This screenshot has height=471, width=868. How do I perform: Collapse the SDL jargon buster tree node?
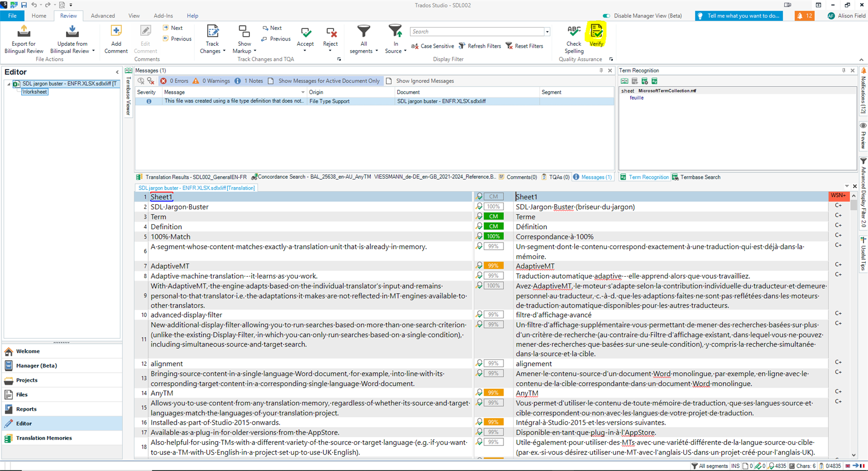8,84
